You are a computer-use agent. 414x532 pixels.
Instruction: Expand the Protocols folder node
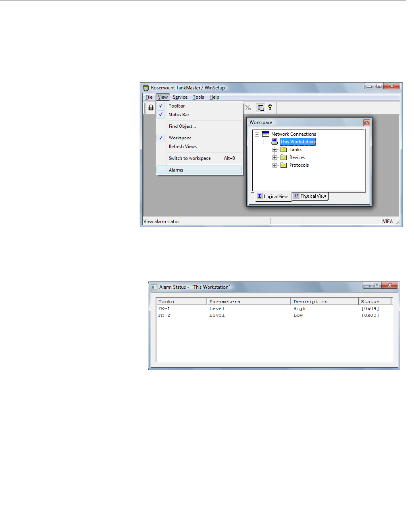275,165
